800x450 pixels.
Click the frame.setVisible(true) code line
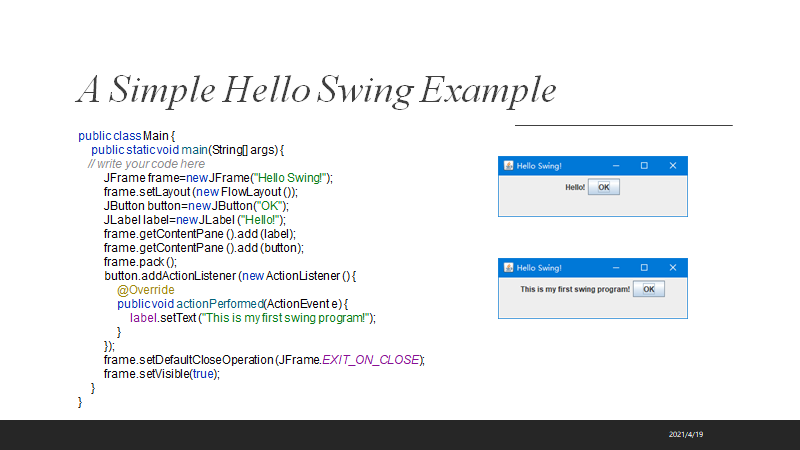tap(162, 374)
